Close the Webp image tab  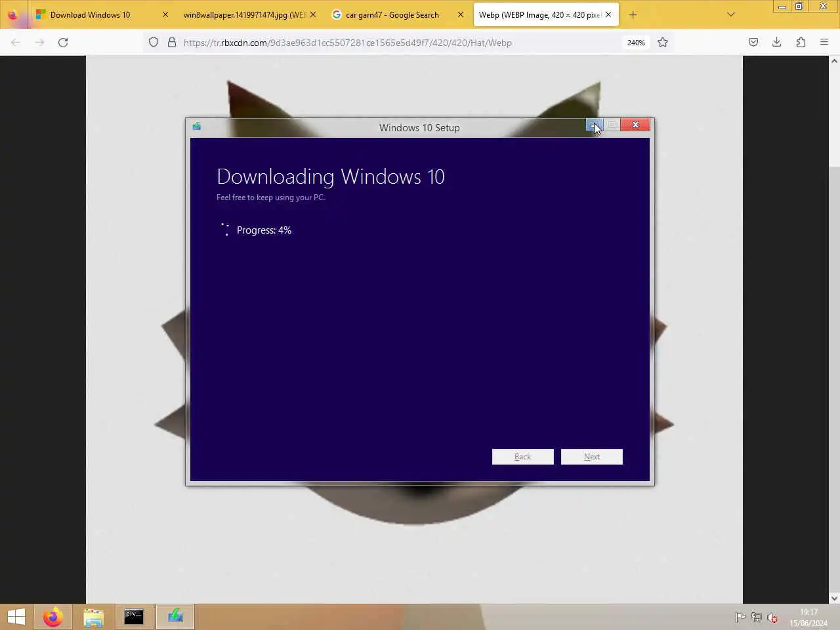click(608, 14)
